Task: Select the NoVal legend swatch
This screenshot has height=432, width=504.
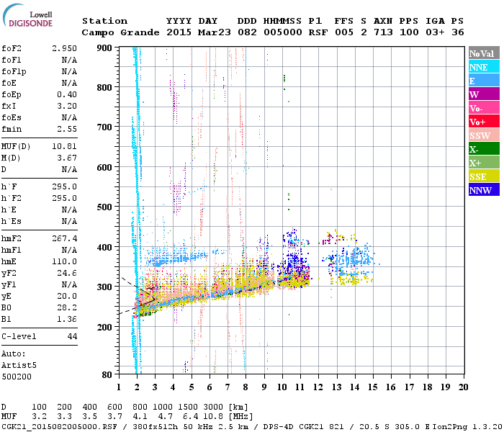Action: tap(484, 53)
